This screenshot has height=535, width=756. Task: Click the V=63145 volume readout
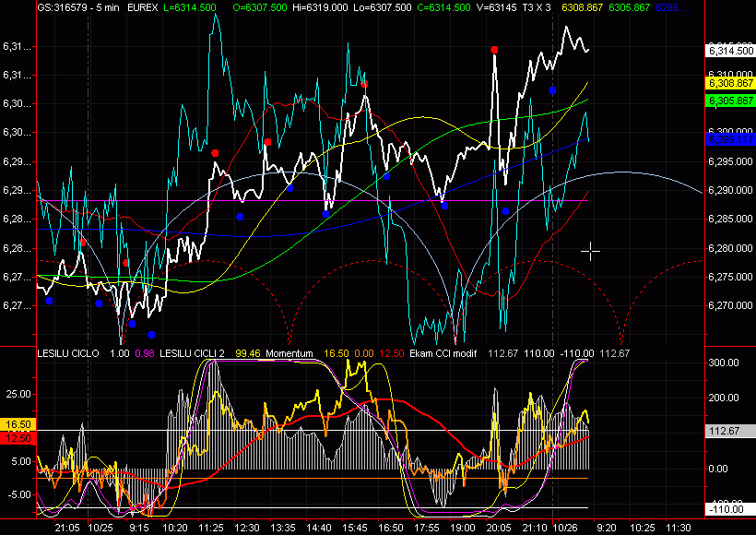(496, 8)
